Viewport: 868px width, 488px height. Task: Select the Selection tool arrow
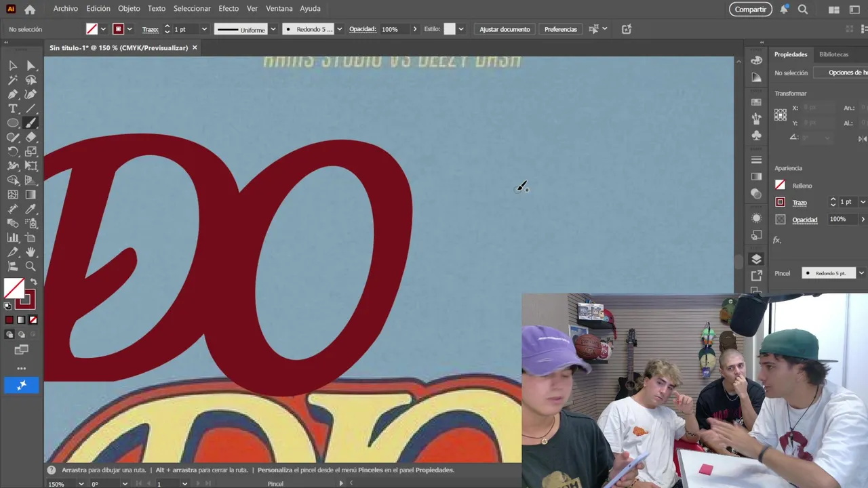click(x=13, y=66)
